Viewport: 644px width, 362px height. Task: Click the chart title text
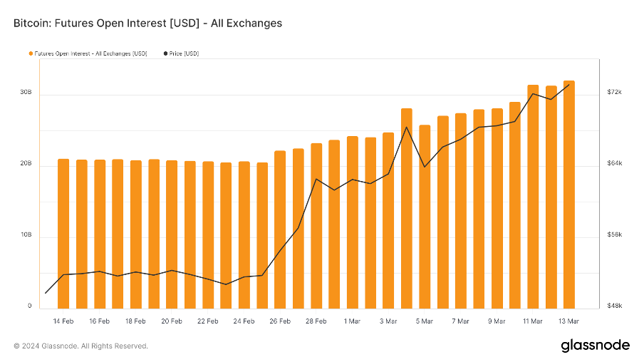pos(147,24)
